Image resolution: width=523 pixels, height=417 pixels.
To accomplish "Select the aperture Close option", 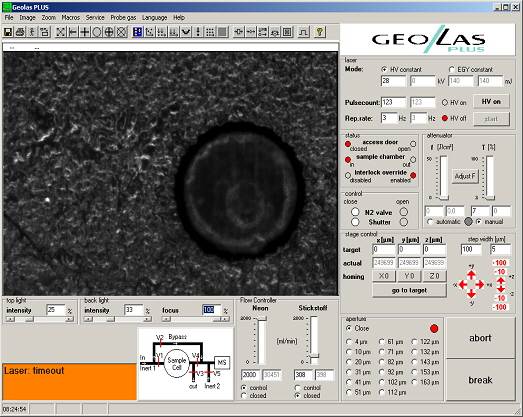I will (349, 329).
